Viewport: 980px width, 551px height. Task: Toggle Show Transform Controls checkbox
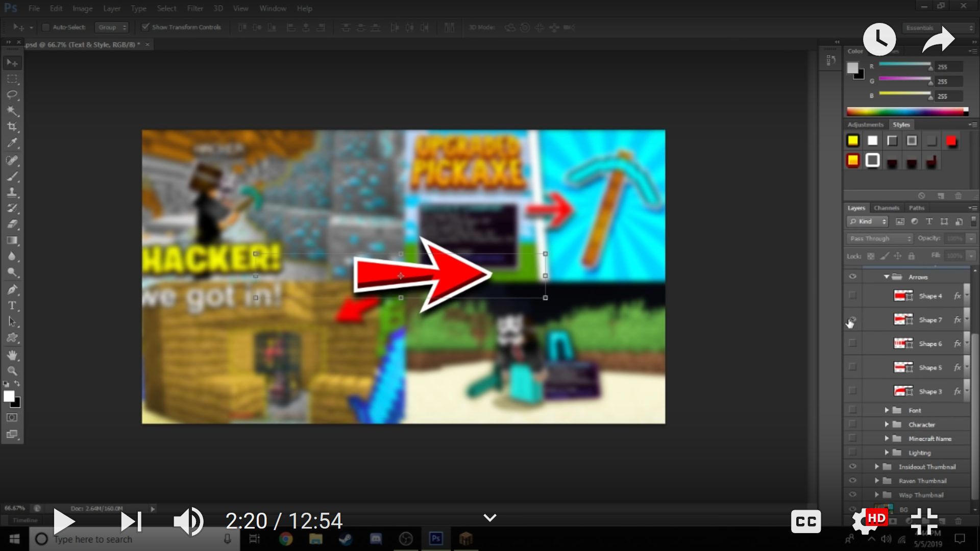(145, 27)
